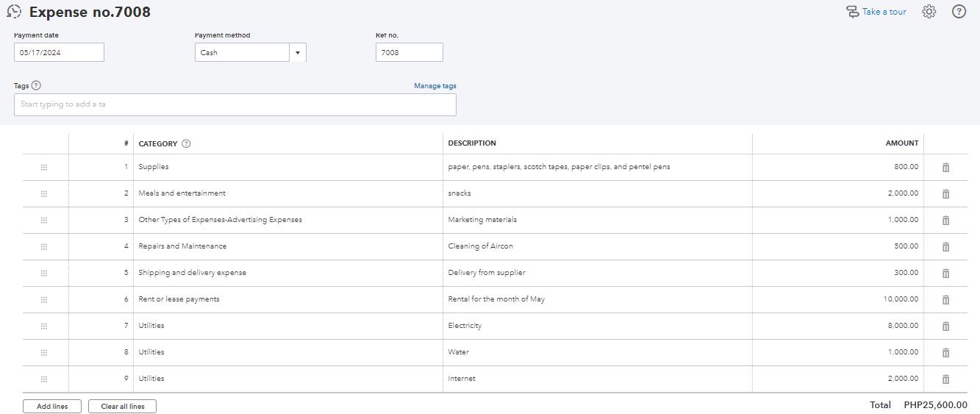This screenshot has height=414, width=980.
Task: Click the expense history clock icon
Action: pyautogui.click(x=14, y=12)
